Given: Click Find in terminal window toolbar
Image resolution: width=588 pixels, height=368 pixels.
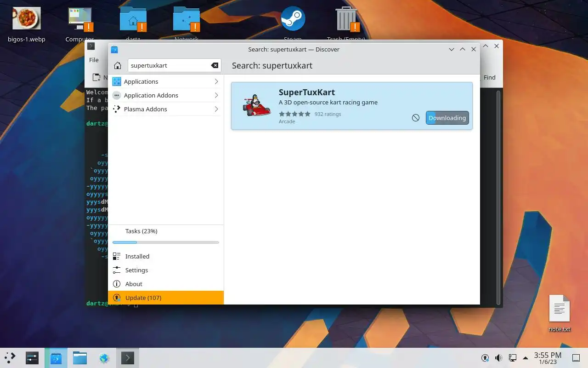Looking at the screenshot, I should (490, 77).
